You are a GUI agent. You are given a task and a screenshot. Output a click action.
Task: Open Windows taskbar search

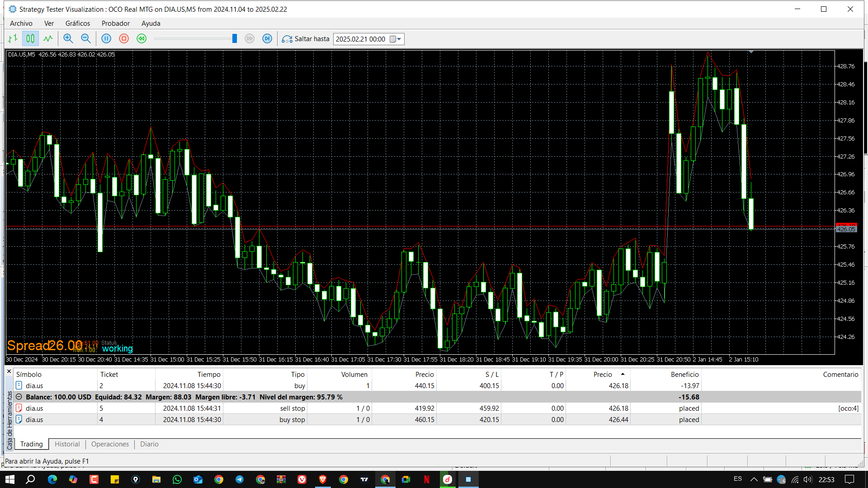coord(30,479)
